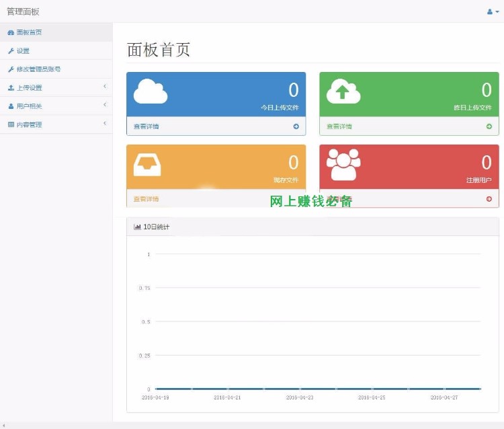Open 修改管理员账号 in the sidebar
This screenshot has height=429, width=504.
56,69
